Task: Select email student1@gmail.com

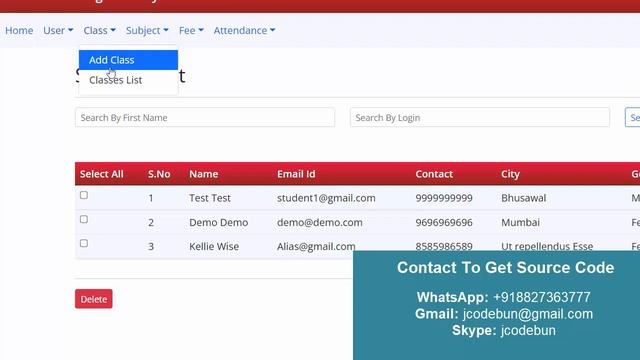Action: [326, 198]
